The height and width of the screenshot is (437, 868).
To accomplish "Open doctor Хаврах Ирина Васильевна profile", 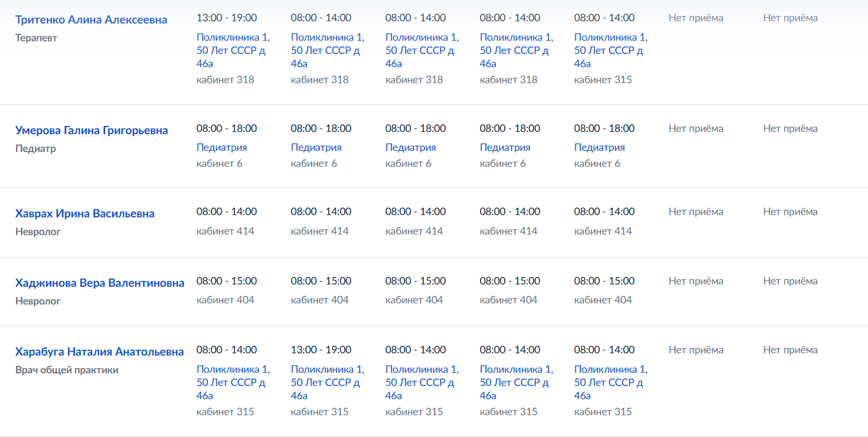I will pyautogui.click(x=85, y=213).
